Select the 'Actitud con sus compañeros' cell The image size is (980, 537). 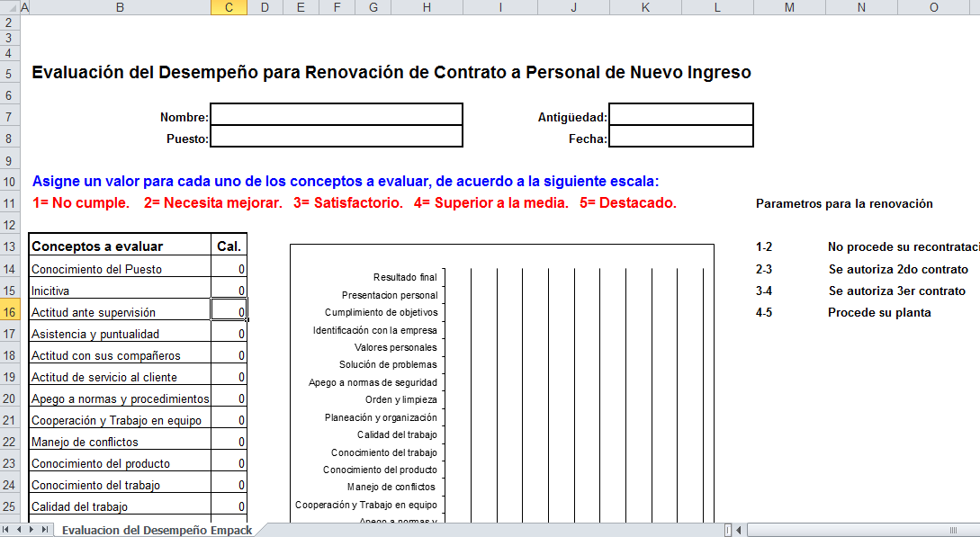(x=120, y=354)
